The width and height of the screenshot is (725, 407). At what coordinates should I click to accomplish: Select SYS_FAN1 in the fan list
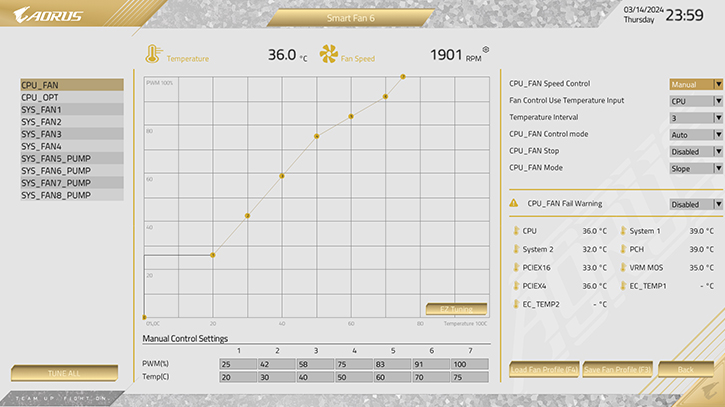72,109
